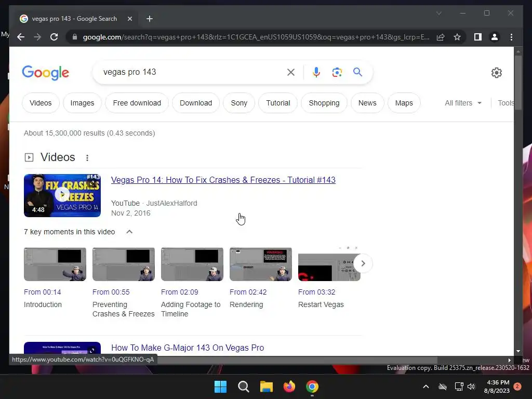Open the Chrome profile menu
The width and height of the screenshot is (532, 399).
495,37
